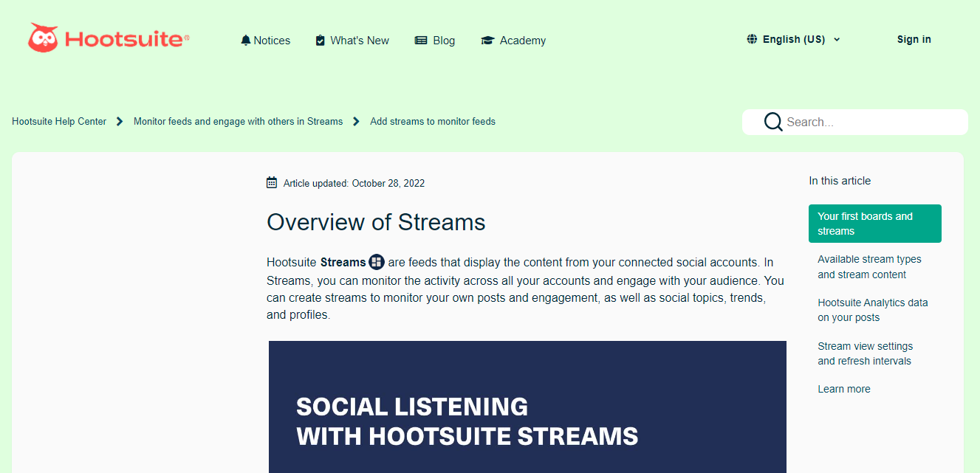Open Add streams to monitor feeds breadcrumb
This screenshot has width=980, height=473.
pos(433,122)
